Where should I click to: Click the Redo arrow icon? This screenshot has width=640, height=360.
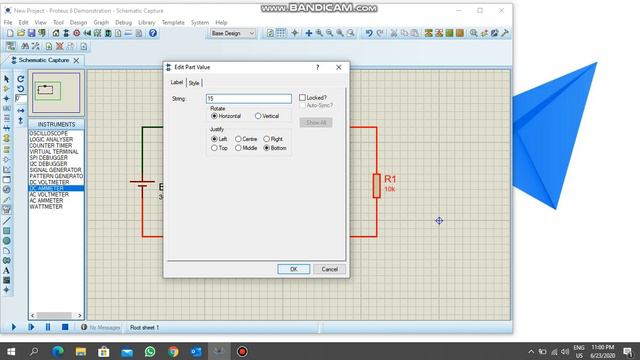(380, 33)
